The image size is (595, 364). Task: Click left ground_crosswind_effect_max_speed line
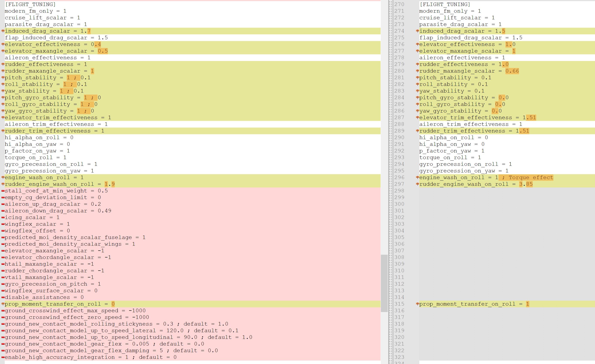point(75,311)
